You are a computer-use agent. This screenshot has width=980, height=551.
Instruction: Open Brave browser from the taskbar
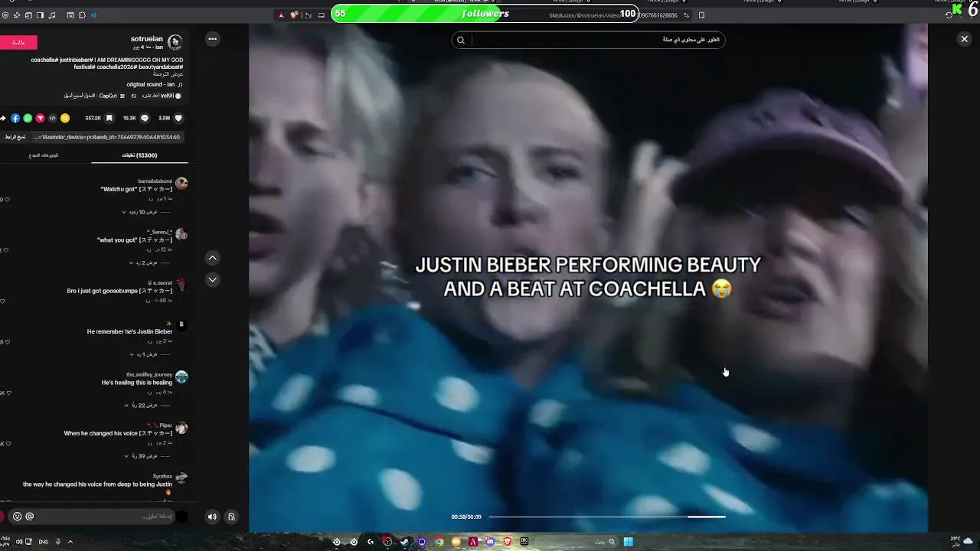[507, 542]
